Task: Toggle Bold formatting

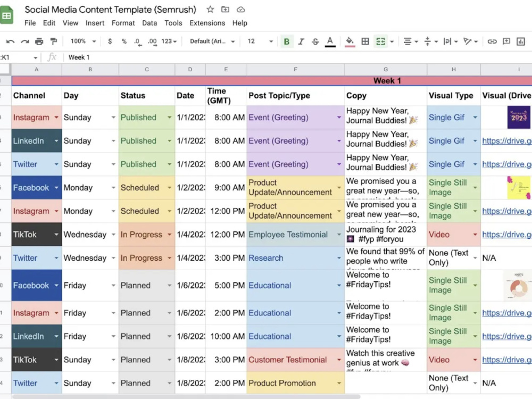Action: point(287,41)
